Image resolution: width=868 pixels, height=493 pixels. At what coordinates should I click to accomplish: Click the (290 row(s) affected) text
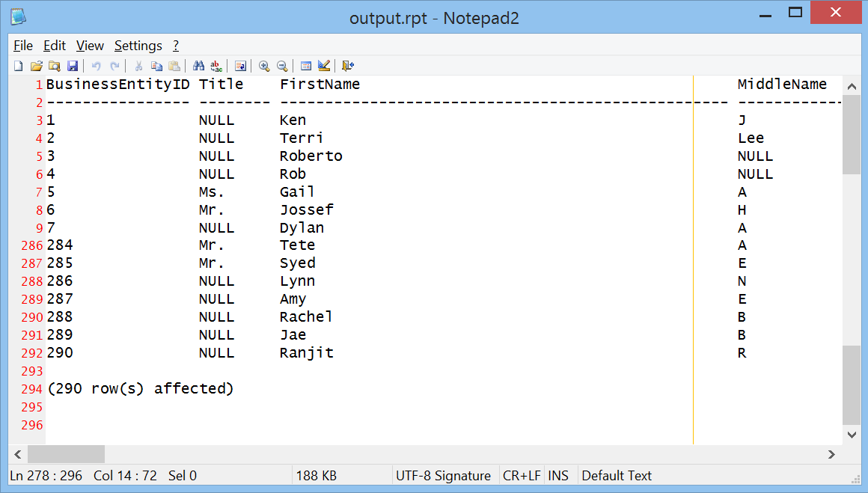[141, 388]
